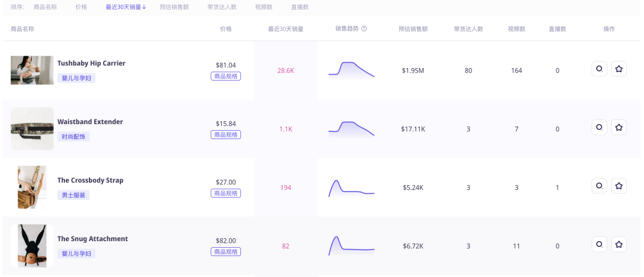Favorite the Tushbaby Hip Carrier product
The height and width of the screenshot is (277, 644).
click(x=619, y=69)
